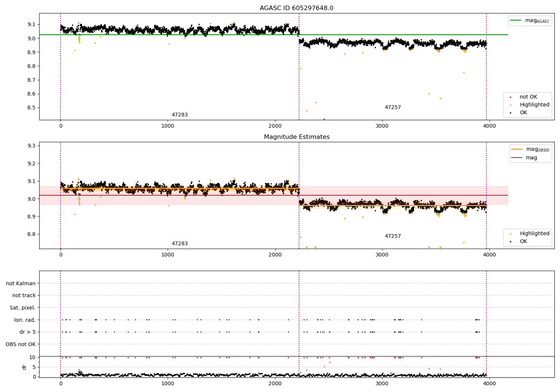Click the 'Sat. pixel.' axis label
Viewport: 560px width, 392px height.
coord(22,308)
